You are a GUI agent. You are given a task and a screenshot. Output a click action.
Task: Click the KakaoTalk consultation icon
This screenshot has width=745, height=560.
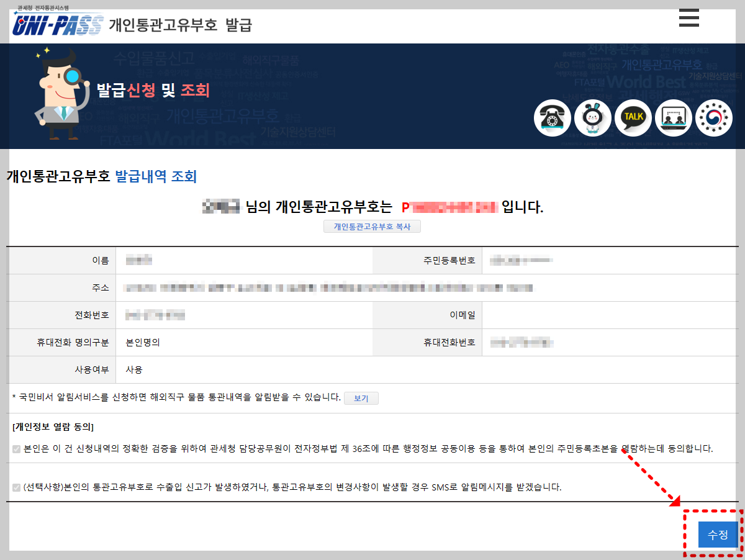pos(633,118)
